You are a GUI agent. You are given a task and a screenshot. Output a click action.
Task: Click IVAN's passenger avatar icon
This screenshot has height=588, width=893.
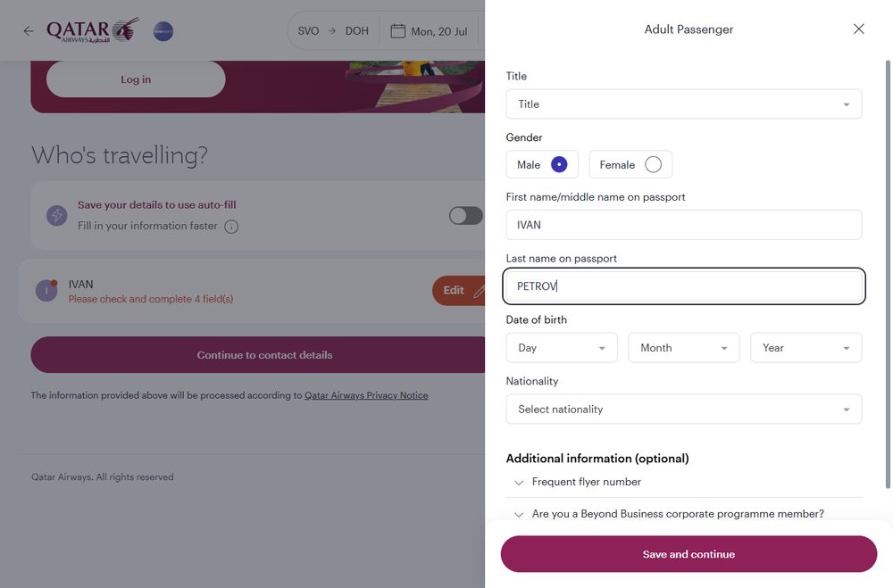coord(46,290)
